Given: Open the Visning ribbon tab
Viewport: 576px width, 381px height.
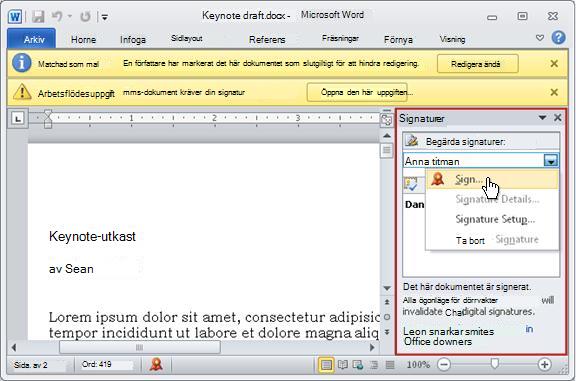Looking at the screenshot, I should pyautogui.click(x=452, y=39).
